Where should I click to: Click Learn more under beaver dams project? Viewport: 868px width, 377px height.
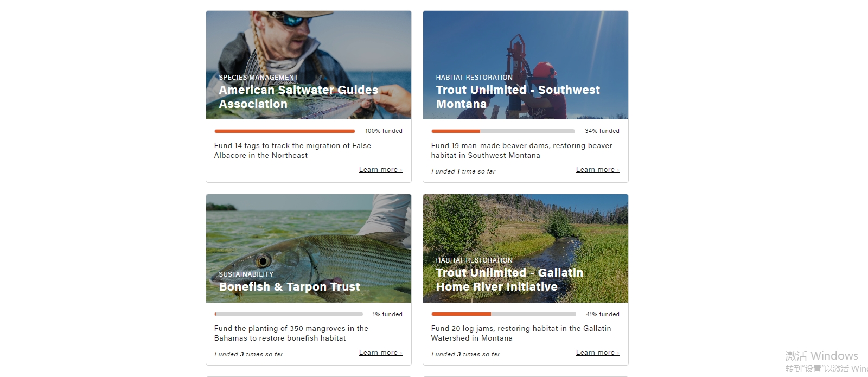click(x=597, y=170)
